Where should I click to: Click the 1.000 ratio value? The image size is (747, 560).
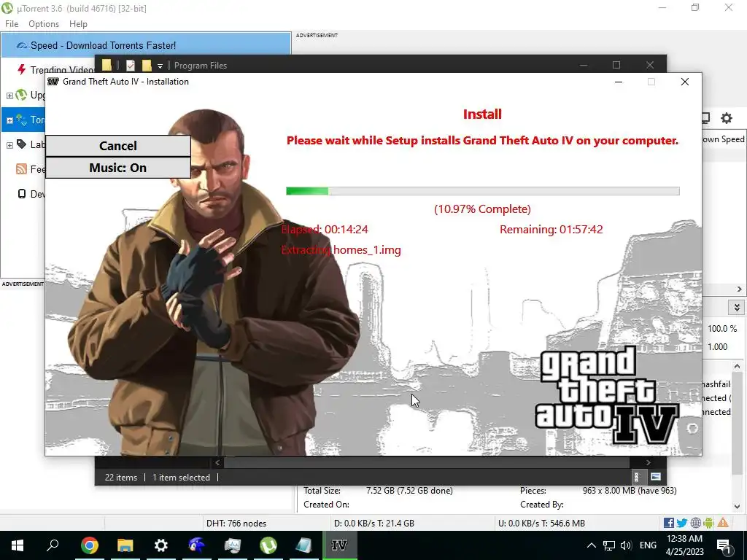pos(718,346)
